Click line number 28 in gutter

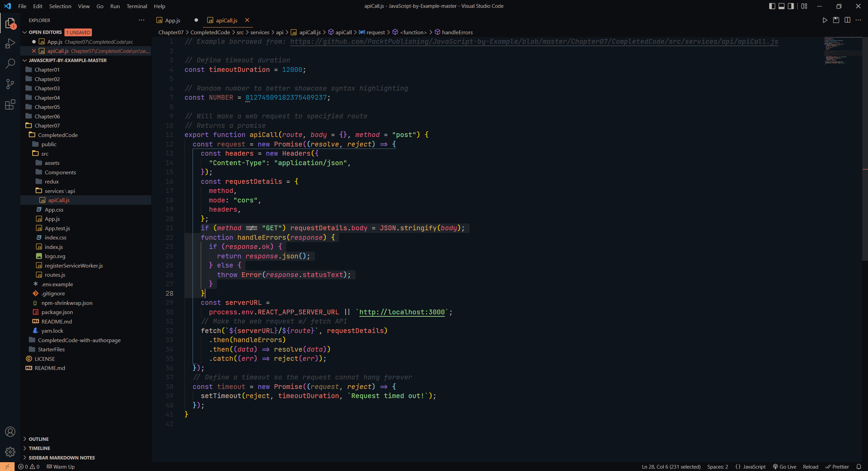click(x=169, y=293)
